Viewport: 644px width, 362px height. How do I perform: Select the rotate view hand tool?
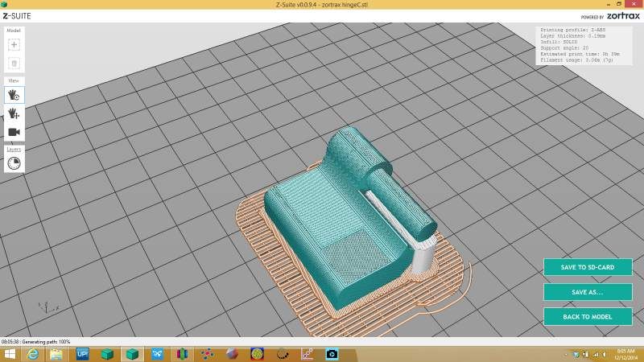coord(14,95)
